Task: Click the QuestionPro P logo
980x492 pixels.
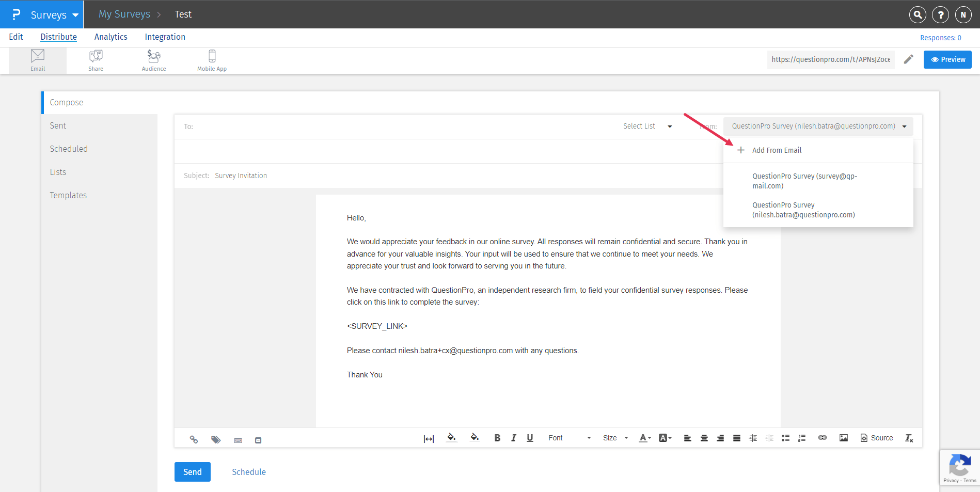Action: coord(16,14)
